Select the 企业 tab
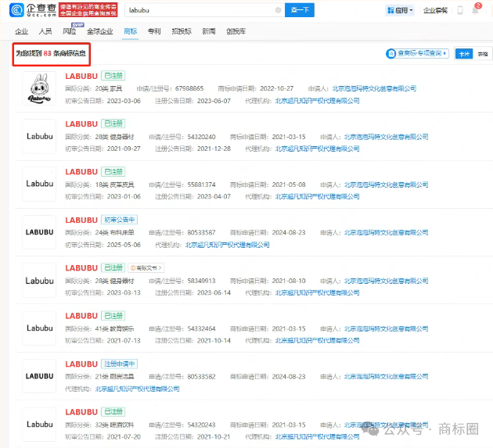This screenshot has width=493, height=448. (x=21, y=32)
